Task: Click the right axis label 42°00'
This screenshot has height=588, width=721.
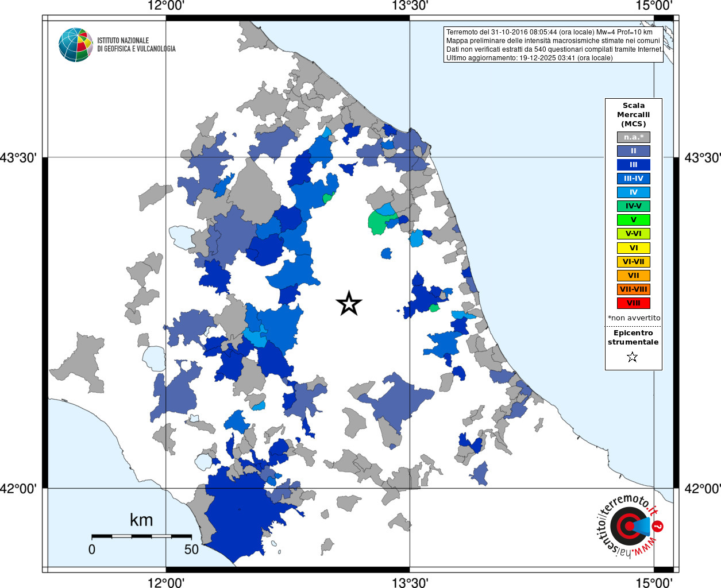Action: pyautogui.click(x=703, y=489)
